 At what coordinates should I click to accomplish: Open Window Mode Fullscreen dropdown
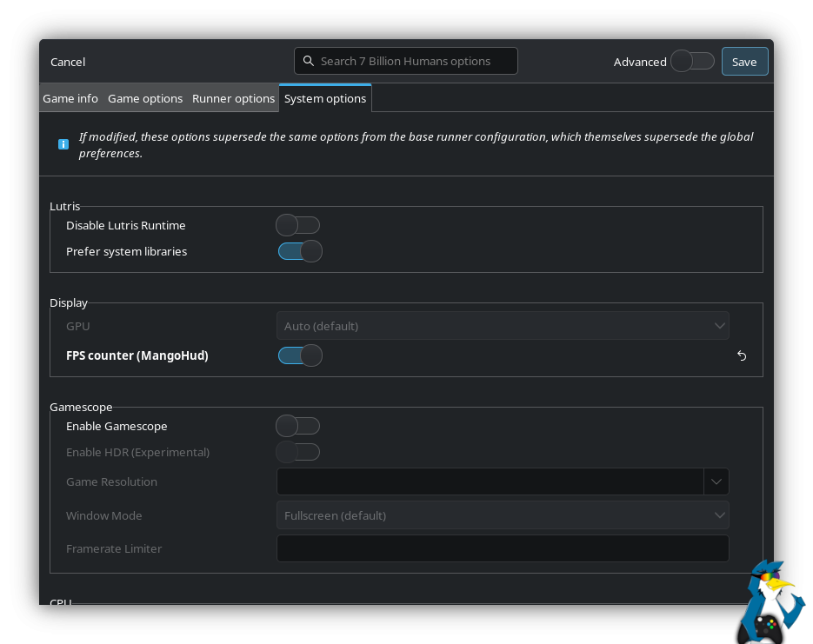tap(503, 515)
